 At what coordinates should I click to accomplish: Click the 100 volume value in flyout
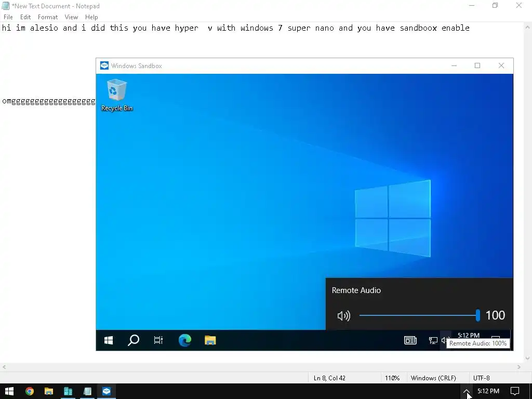[495, 315]
